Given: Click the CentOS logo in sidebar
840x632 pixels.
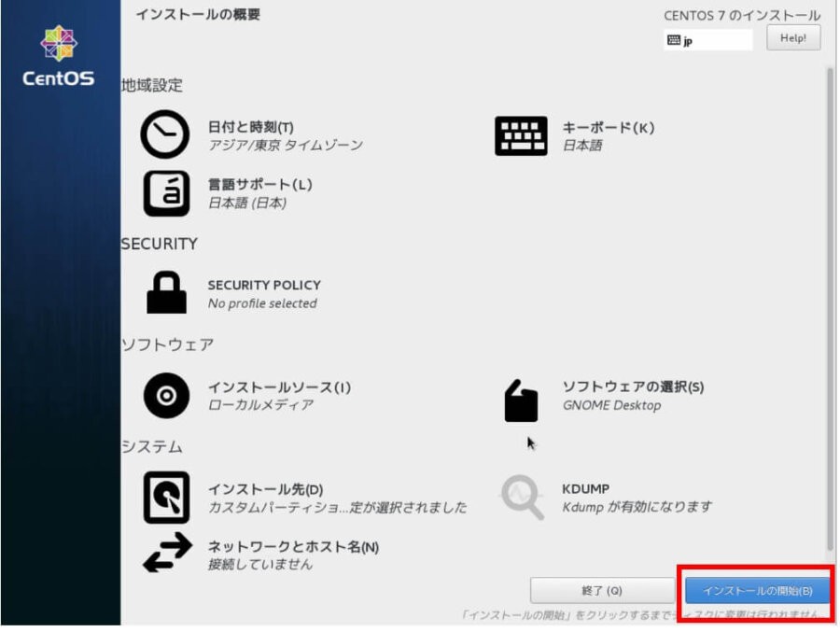Looking at the screenshot, I should point(59,56).
